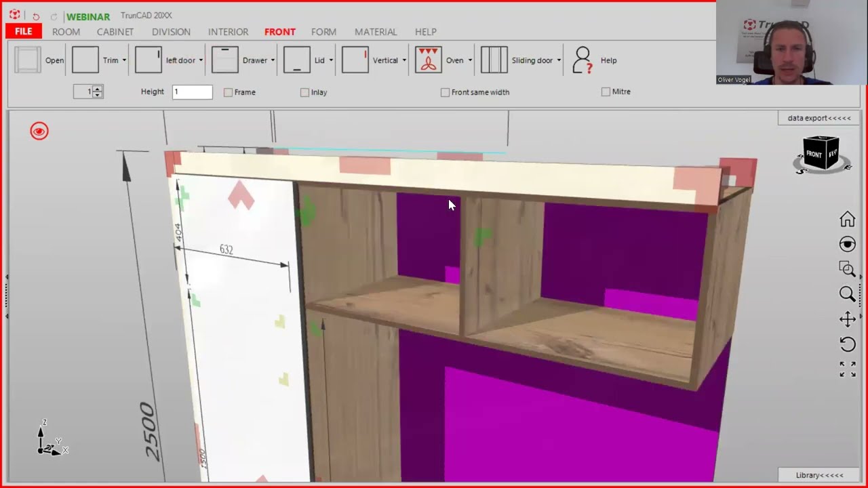This screenshot has width=868, height=488.
Task: Switch to the CABINET tab
Action: click(115, 32)
